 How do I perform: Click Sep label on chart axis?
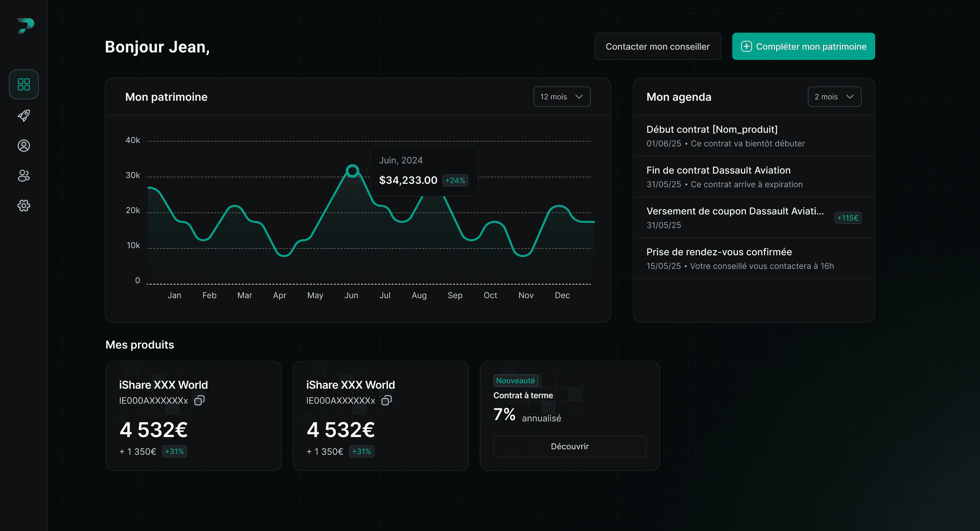pyautogui.click(x=455, y=295)
